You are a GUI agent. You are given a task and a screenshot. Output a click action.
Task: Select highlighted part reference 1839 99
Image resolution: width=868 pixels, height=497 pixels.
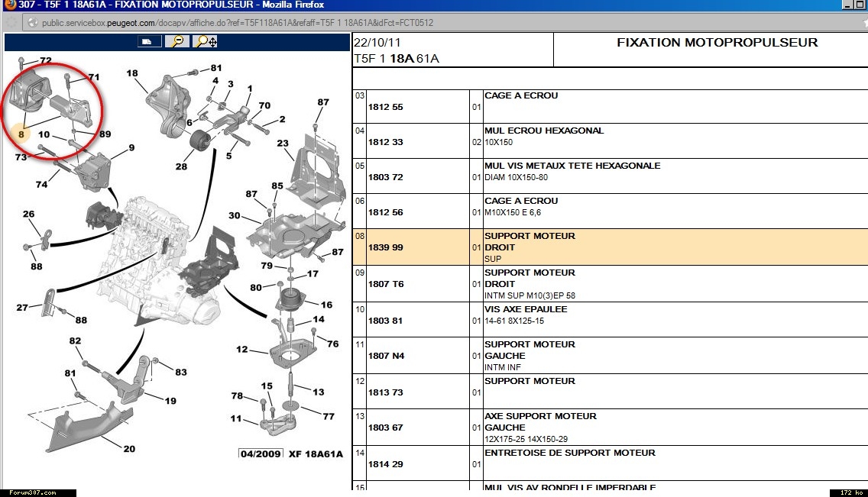(386, 247)
